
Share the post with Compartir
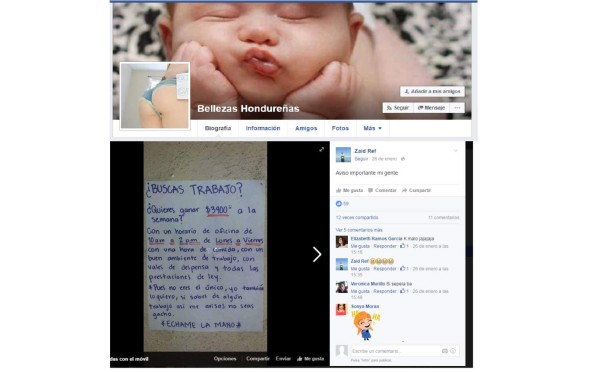click(x=416, y=190)
